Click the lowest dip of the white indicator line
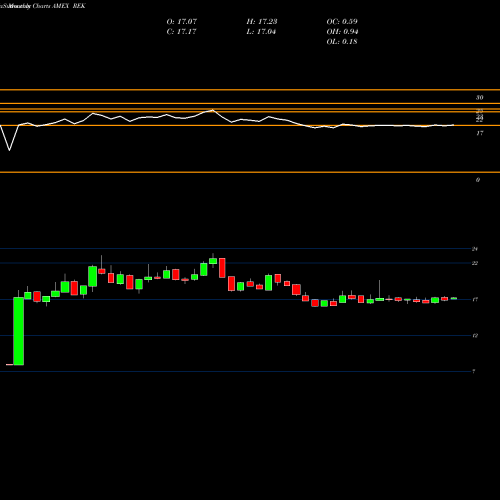Image resolution: width=500 pixels, height=500 pixels. pyautogui.click(x=9, y=150)
